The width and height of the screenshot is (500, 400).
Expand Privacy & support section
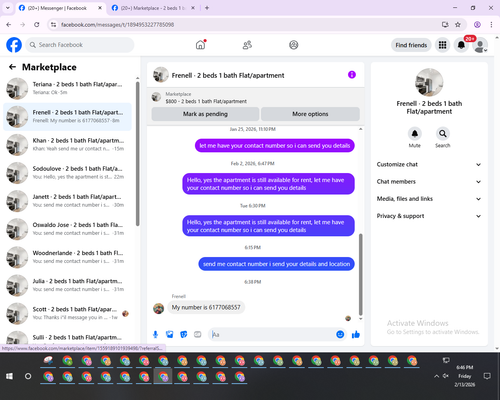(429, 216)
